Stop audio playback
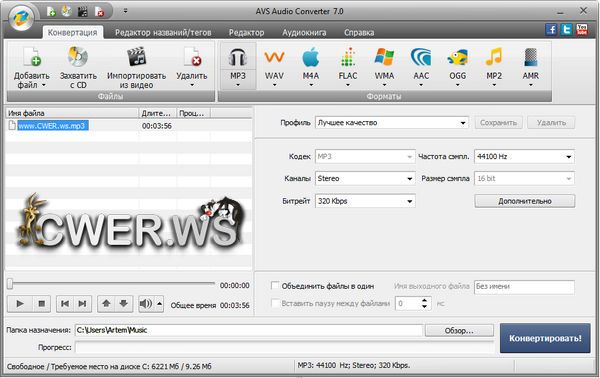This screenshot has width=600, height=378. 41,304
